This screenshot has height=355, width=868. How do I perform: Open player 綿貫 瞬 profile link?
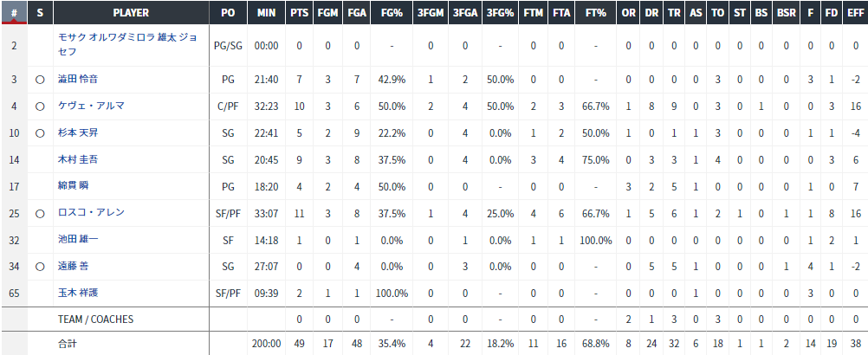pos(73,186)
